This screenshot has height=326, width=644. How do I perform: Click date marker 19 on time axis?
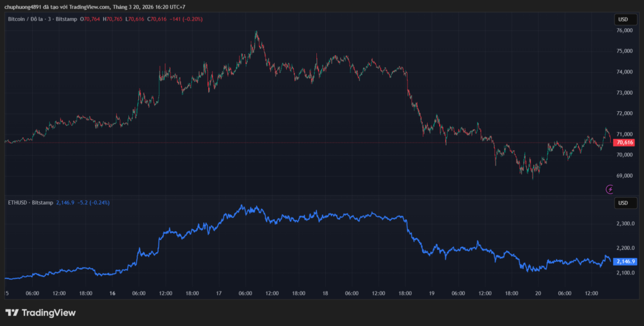click(431, 293)
